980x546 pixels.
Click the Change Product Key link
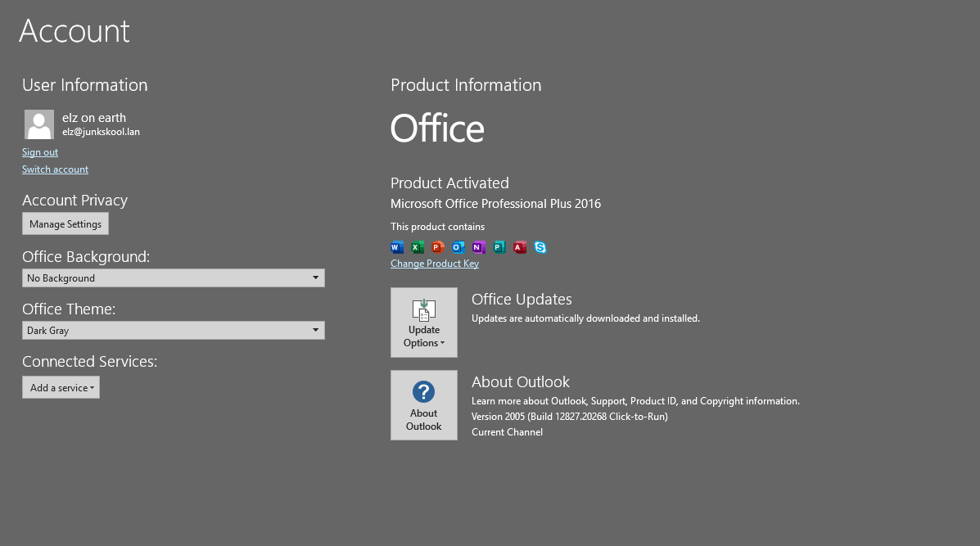[x=435, y=264]
